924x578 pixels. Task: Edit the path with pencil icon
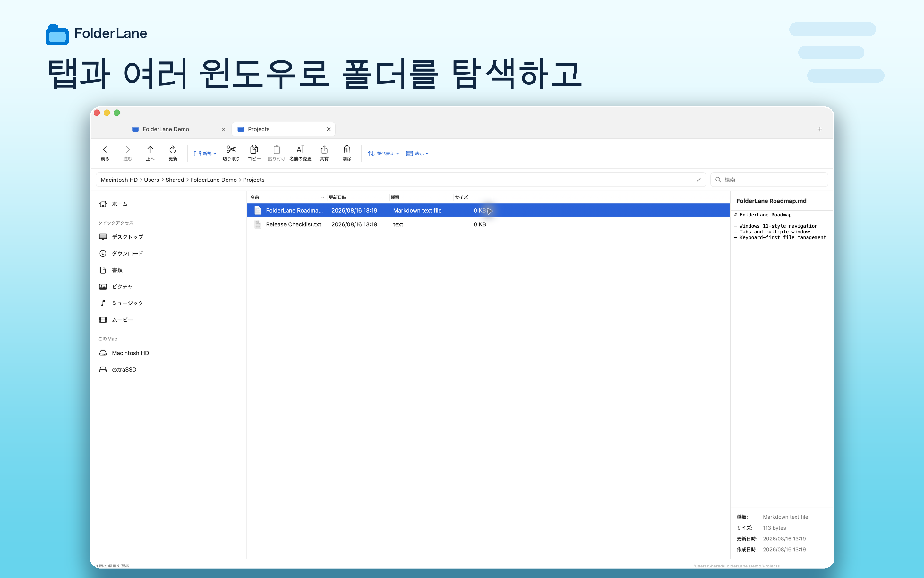point(699,180)
